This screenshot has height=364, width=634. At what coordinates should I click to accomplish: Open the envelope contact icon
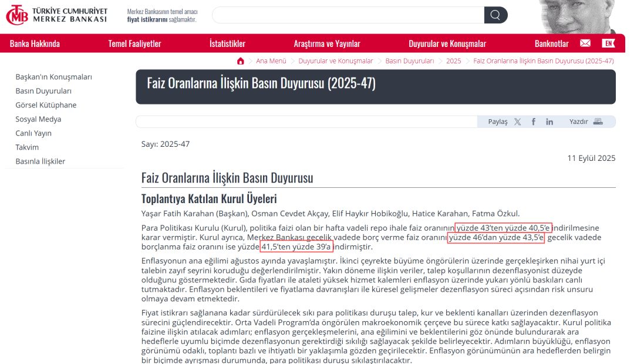[x=585, y=43]
